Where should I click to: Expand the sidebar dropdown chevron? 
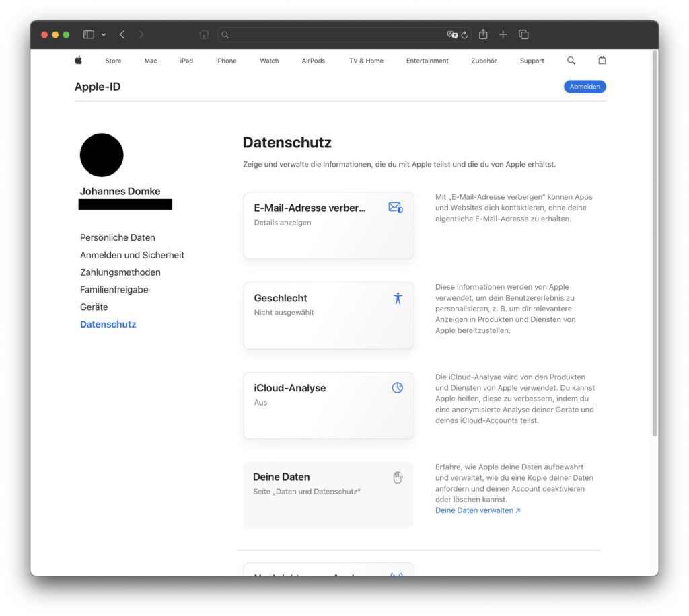(104, 35)
